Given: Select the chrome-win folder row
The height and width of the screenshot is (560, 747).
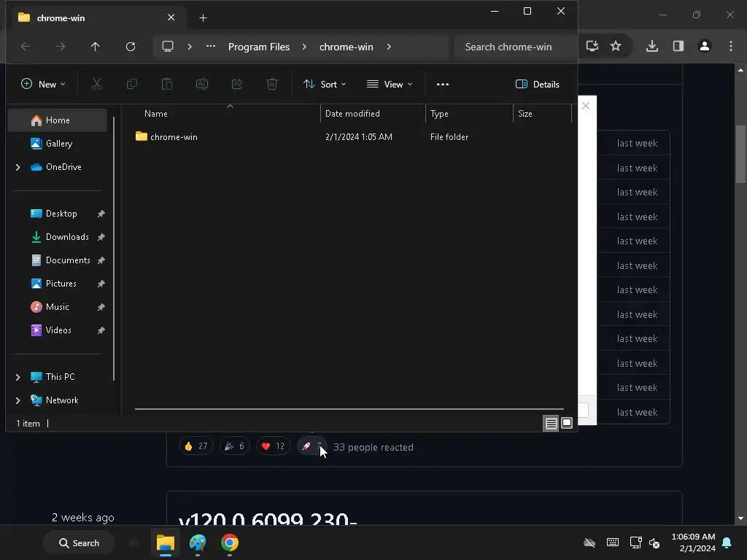Looking at the screenshot, I should click(x=352, y=137).
